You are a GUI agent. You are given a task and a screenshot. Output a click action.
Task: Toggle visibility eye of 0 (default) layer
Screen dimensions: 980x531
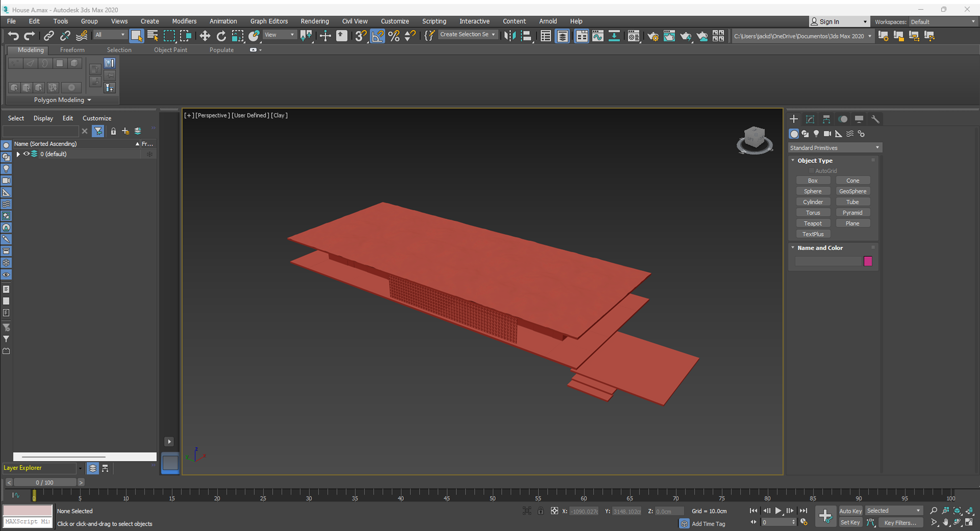pyautogui.click(x=26, y=154)
